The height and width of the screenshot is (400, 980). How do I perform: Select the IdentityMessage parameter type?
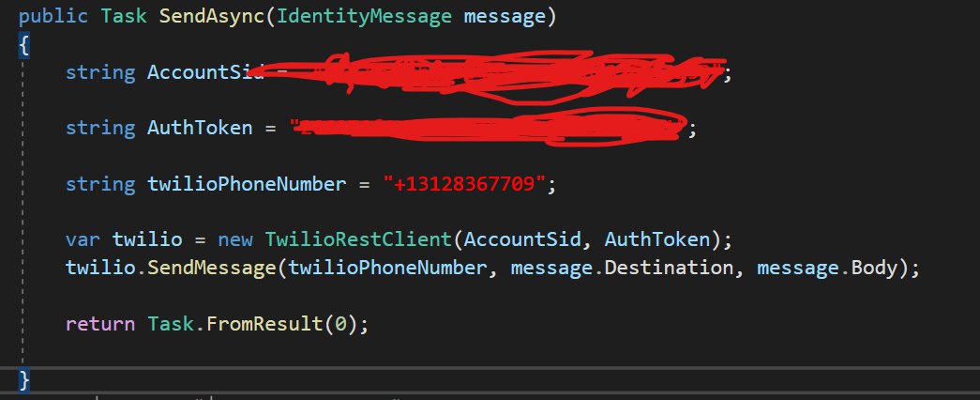coord(364,16)
